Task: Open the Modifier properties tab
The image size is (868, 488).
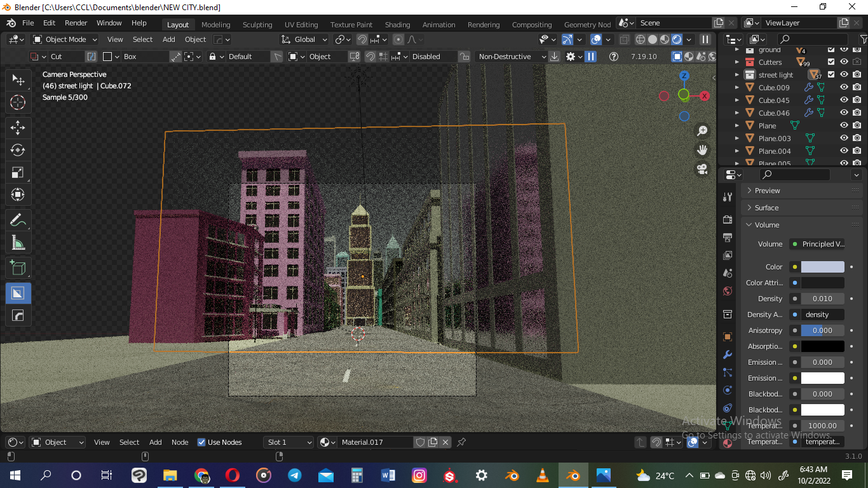Action: (728, 355)
